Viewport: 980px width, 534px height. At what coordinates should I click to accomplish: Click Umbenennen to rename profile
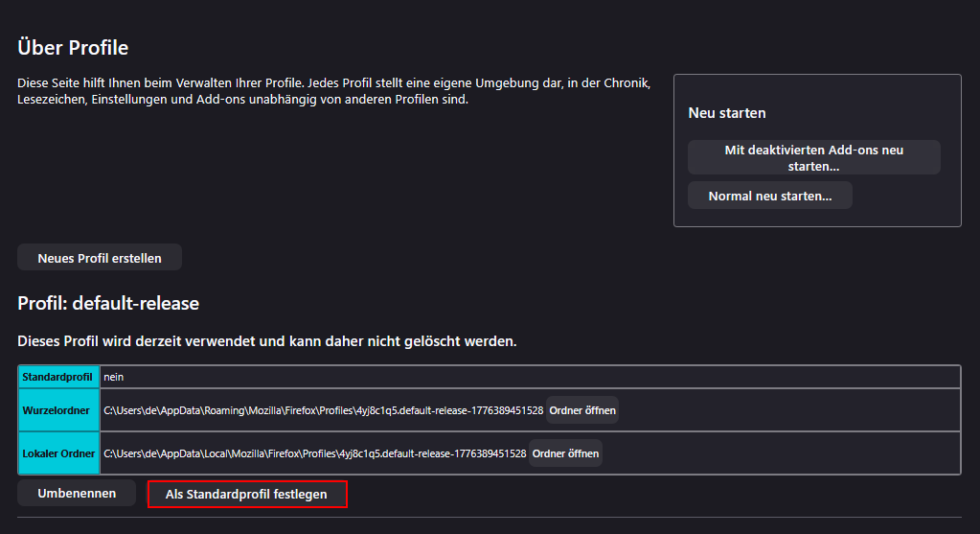click(77, 493)
